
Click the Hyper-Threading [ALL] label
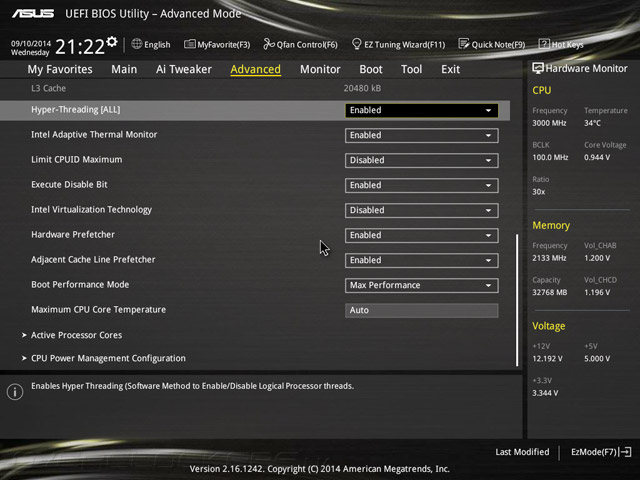[x=76, y=110]
